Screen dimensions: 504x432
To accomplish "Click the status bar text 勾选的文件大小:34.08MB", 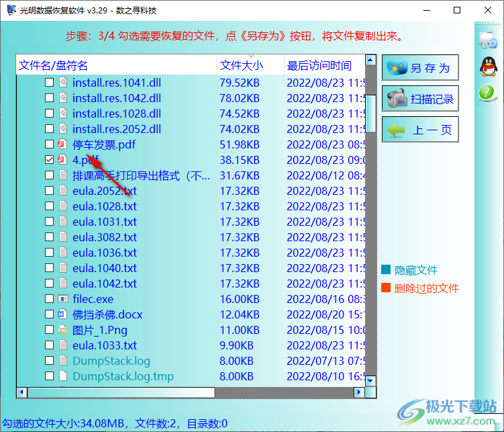I will (x=63, y=423).
